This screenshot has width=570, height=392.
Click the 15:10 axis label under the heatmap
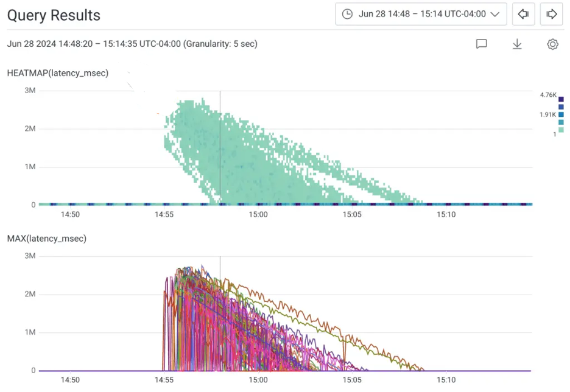click(x=446, y=214)
